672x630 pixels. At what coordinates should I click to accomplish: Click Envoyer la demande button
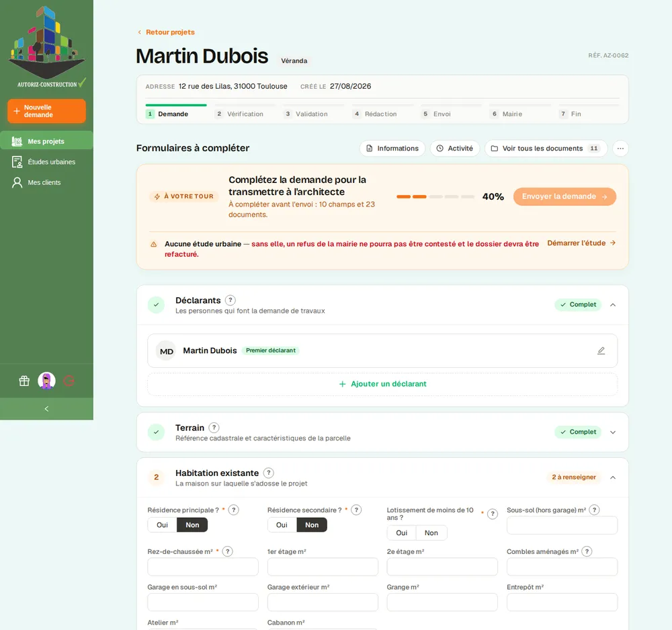tap(565, 196)
